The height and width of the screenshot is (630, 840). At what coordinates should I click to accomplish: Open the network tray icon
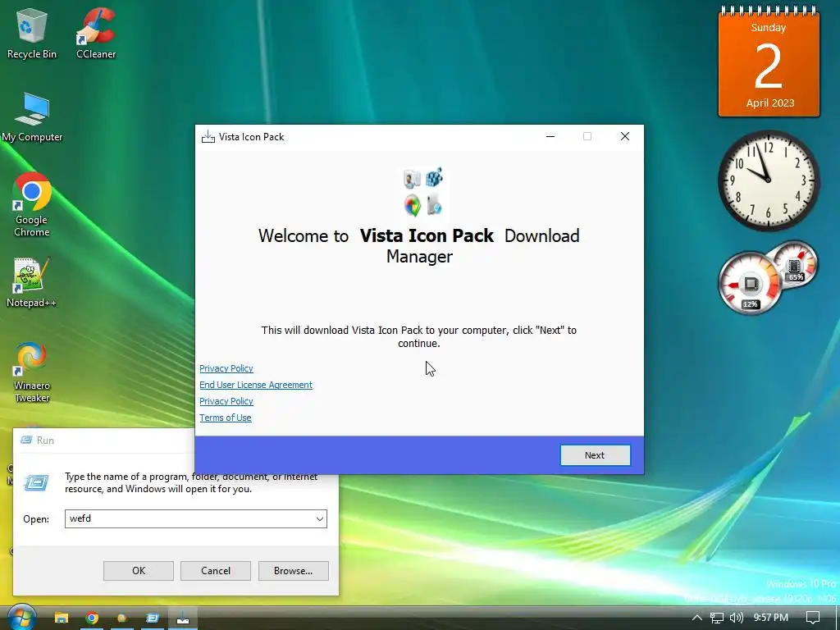click(717, 618)
